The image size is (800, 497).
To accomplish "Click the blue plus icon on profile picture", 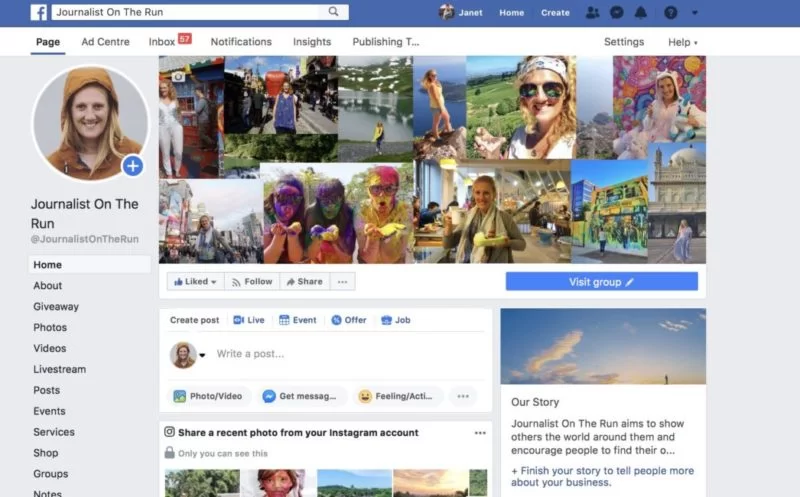I will point(133,166).
